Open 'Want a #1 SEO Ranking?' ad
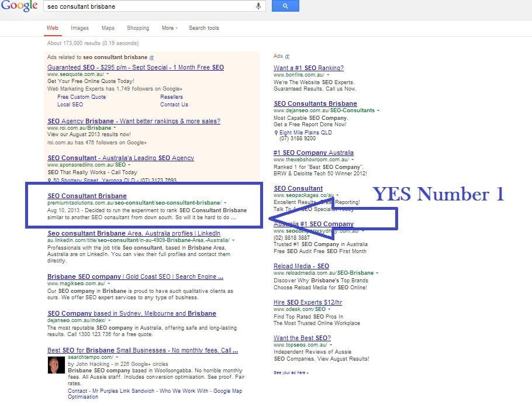The image size is (532, 408). (x=309, y=68)
